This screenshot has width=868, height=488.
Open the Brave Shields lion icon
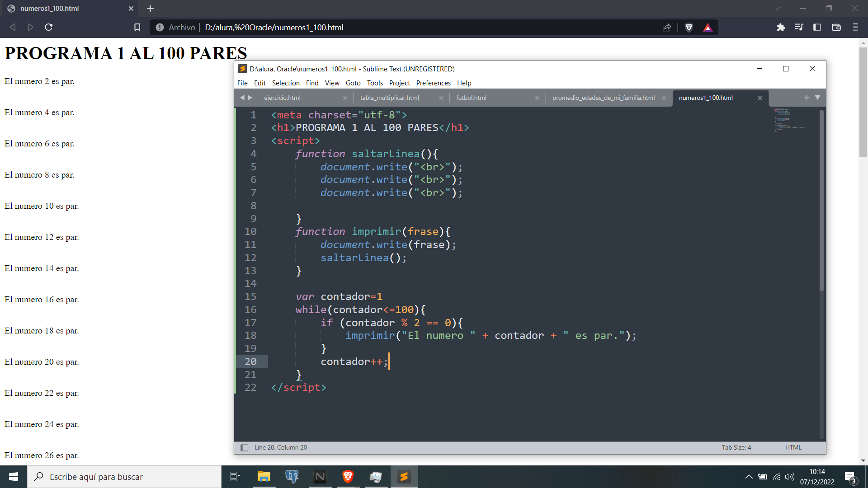(689, 28)
